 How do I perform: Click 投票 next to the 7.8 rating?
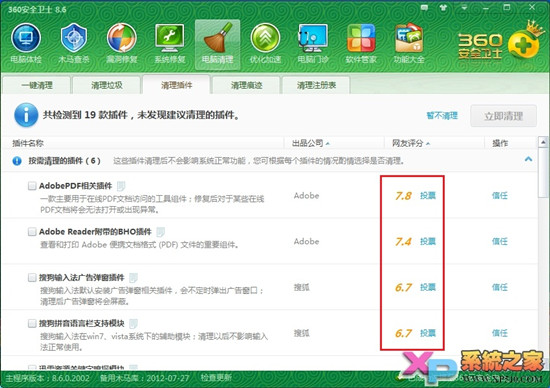428,195
